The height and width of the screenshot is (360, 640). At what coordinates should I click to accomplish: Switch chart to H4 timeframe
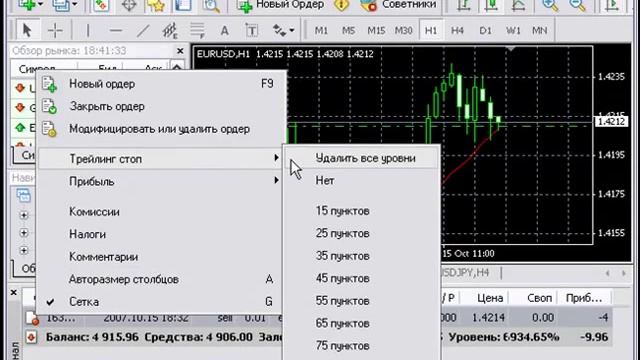tap(457, 30)
